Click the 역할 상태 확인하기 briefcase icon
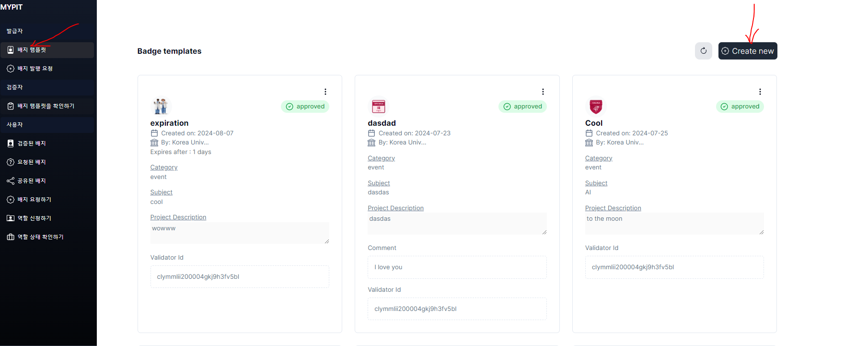 (x=11, y=237)
